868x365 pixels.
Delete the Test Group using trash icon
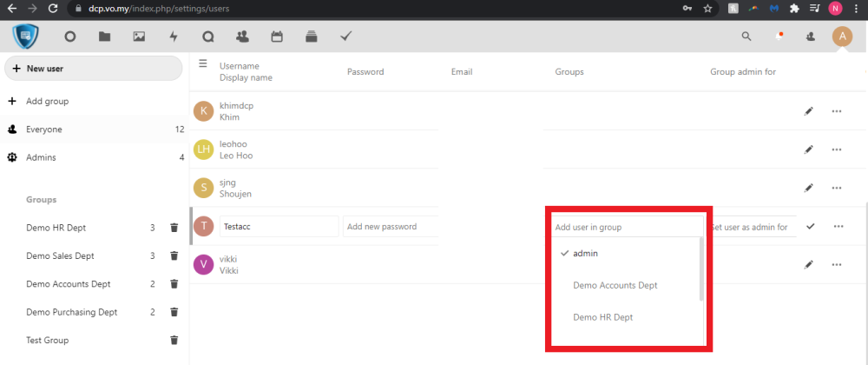174,340
